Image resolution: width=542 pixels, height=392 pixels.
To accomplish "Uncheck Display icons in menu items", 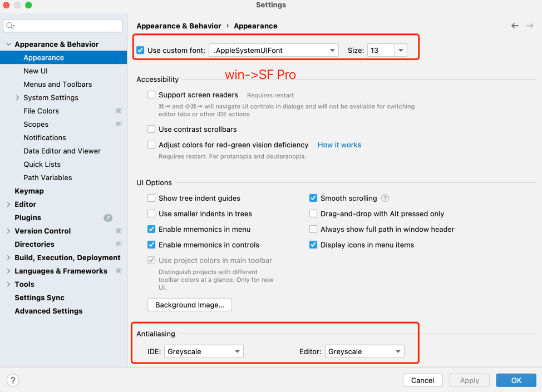I will coord(313,245).
